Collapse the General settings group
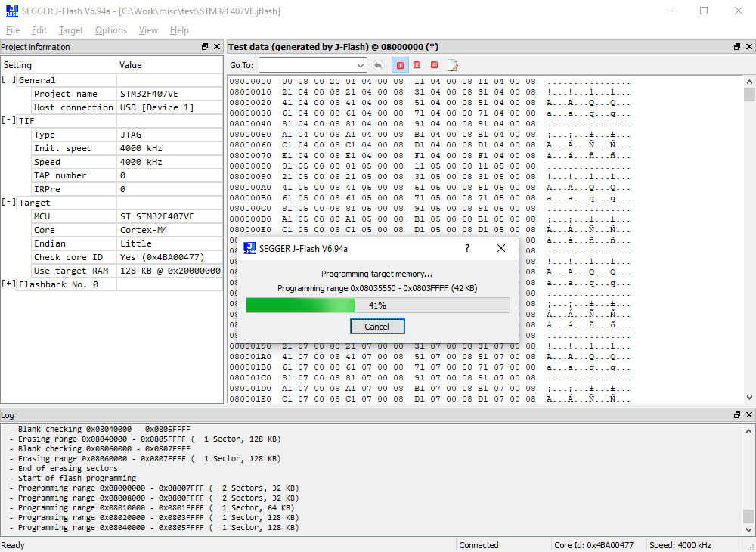Image resolution: width=756 pixels, height=552 pixels. pyautogui.click(x=9, y=80)
